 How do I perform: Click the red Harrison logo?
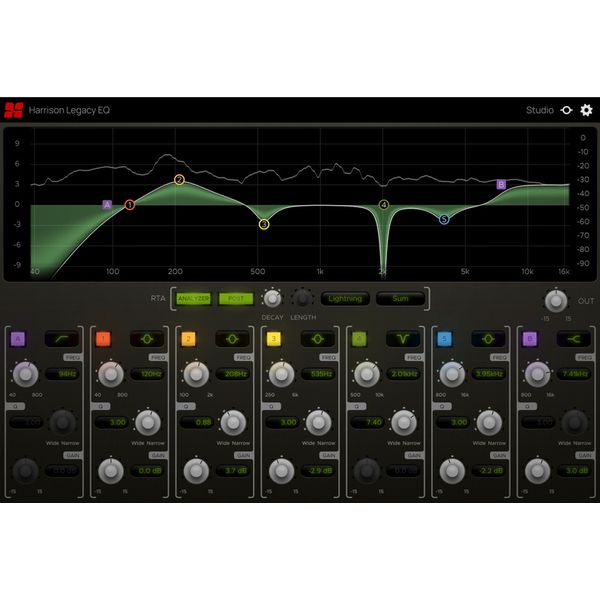(x=14, y=110)
